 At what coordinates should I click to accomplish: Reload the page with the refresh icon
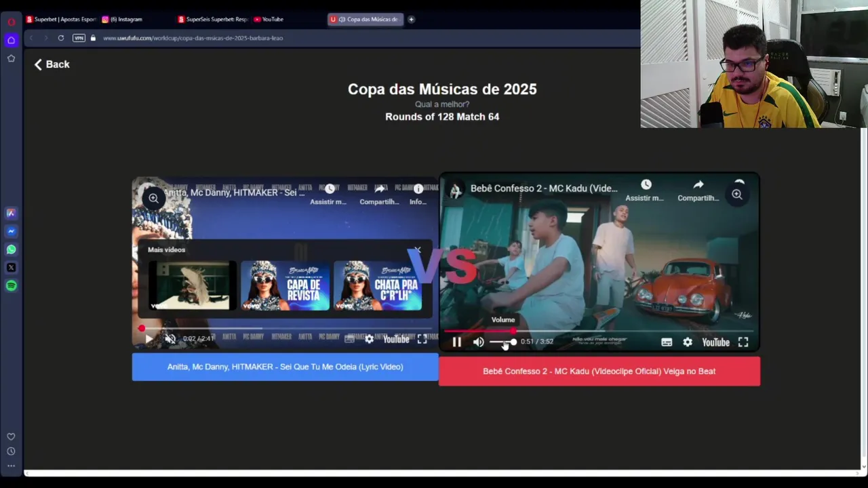61,38
